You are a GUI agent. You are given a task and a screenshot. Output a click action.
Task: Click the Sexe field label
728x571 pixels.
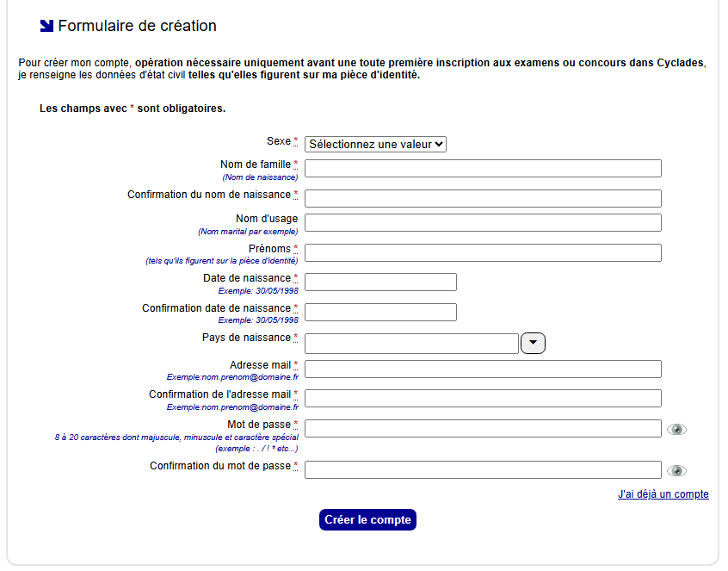(x=279, y=141)
